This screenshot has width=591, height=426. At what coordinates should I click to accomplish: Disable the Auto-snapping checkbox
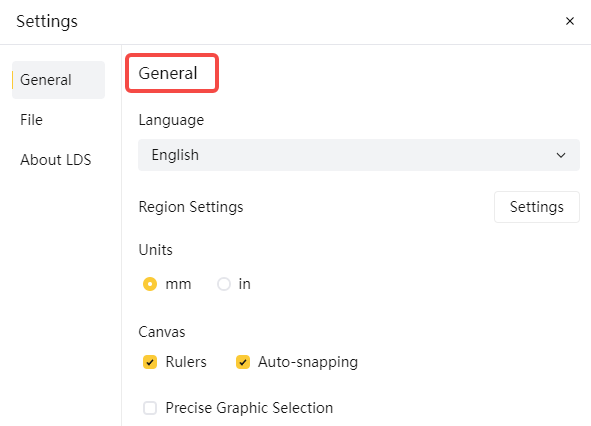[243, 362]
